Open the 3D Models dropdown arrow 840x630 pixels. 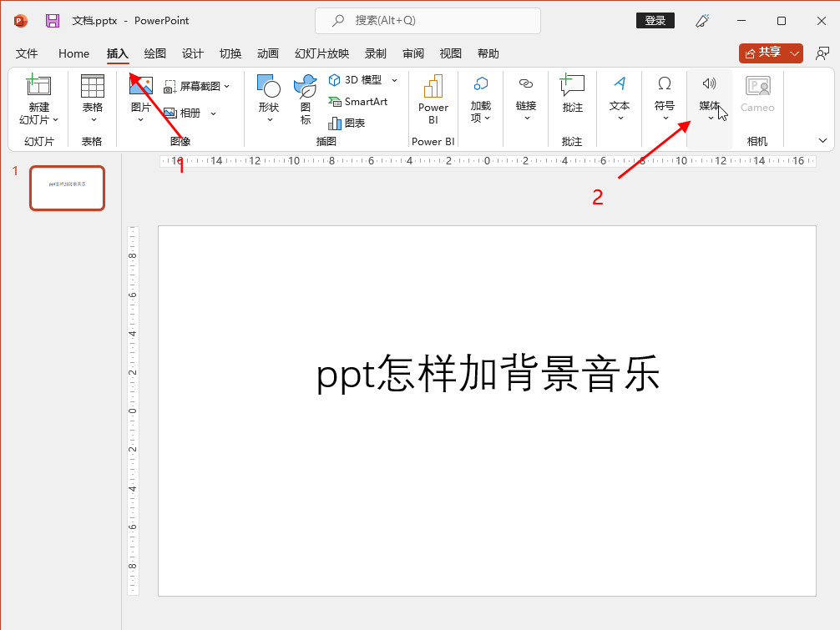[394, 80]
